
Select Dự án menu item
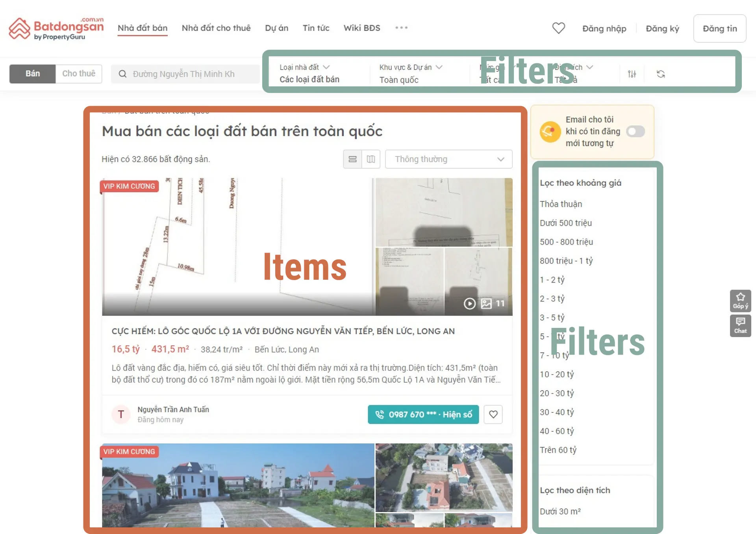(x=276, y=28)
